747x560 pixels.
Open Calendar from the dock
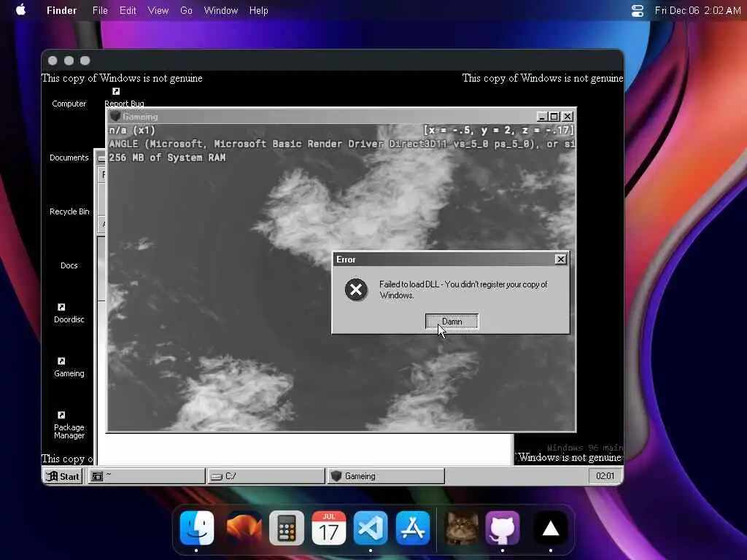point(329,528)
